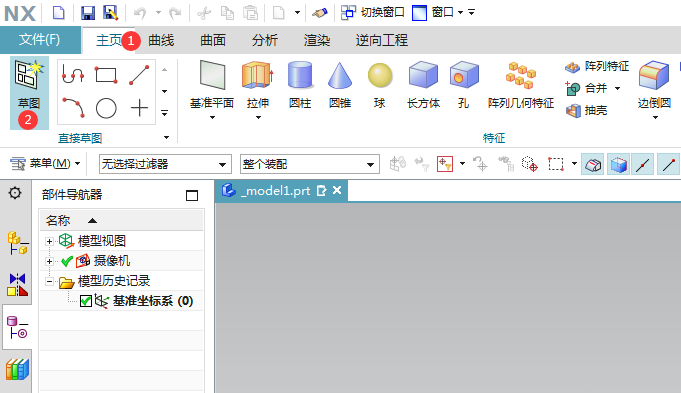
Task: Click the Save As icon with pencil
Action: (111, 13)
